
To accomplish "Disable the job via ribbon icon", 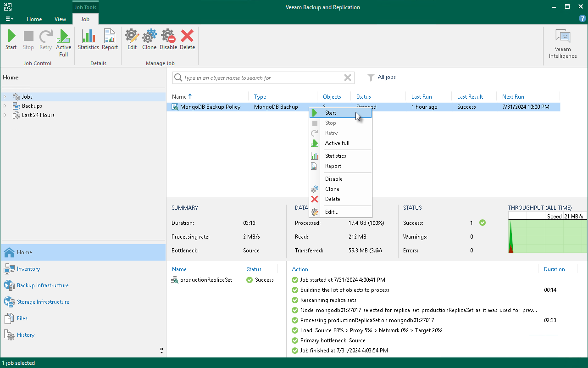I will pos(168,39).
